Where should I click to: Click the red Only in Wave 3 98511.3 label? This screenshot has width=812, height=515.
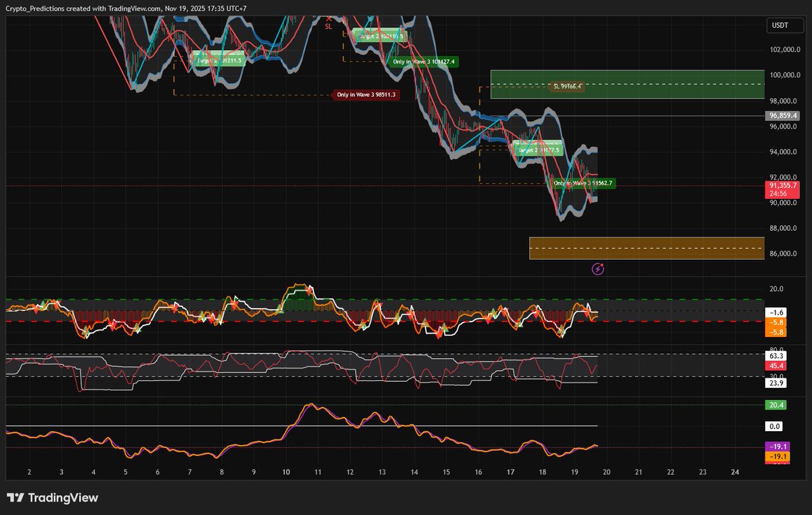[366, 95]
